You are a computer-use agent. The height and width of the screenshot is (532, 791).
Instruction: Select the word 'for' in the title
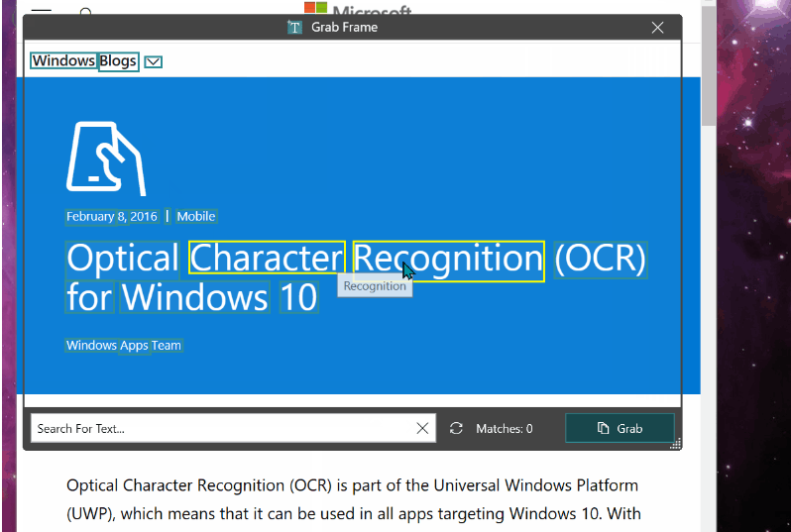[90, 297]
